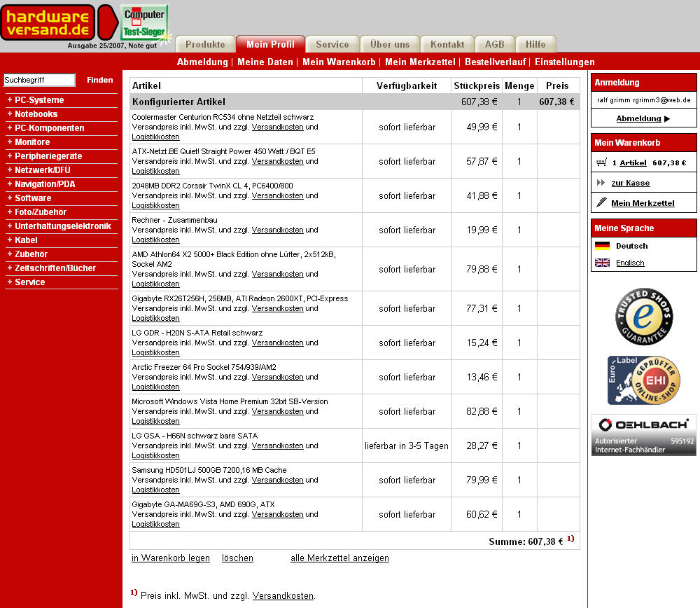
Task: Open Zeitschriften/Bücher in the sidebar
Action: tap(55, 268)
